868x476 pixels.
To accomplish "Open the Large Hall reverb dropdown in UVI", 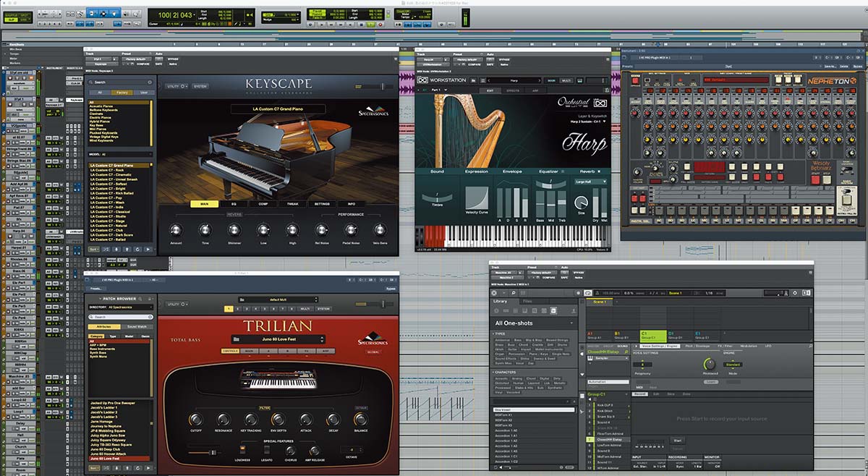I will (x=592, y=182).
